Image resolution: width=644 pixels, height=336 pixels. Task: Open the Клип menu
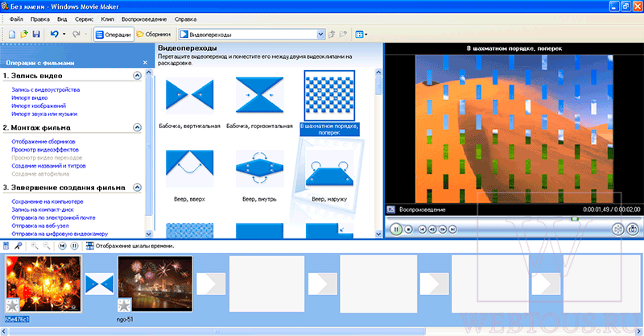(108, 19)
